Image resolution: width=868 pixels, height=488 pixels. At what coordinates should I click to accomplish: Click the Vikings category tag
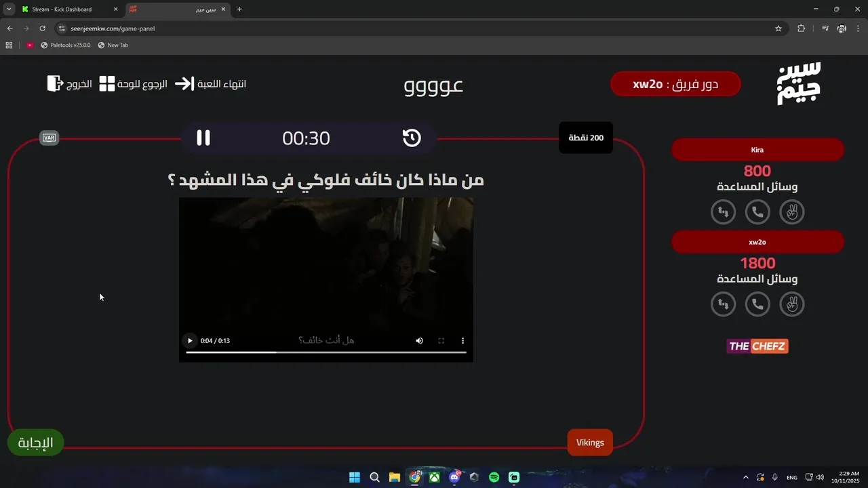tap(590, 443)
